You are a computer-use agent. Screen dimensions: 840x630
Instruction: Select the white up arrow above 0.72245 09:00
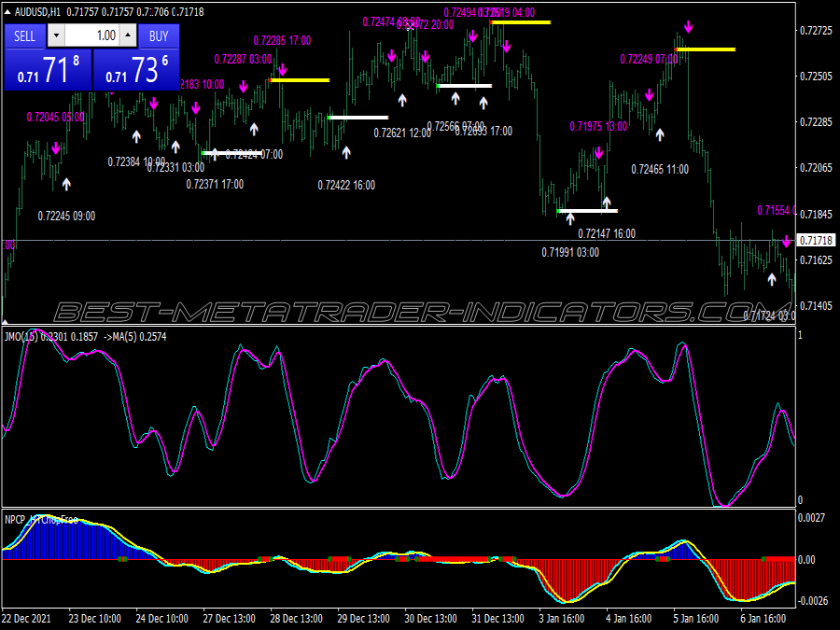(66, 184)
